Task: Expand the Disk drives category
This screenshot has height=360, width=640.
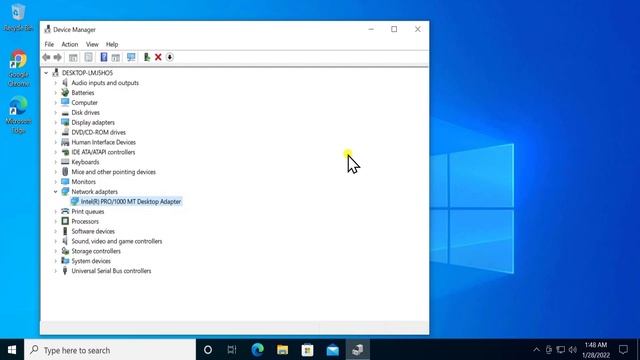Action: 56,113
